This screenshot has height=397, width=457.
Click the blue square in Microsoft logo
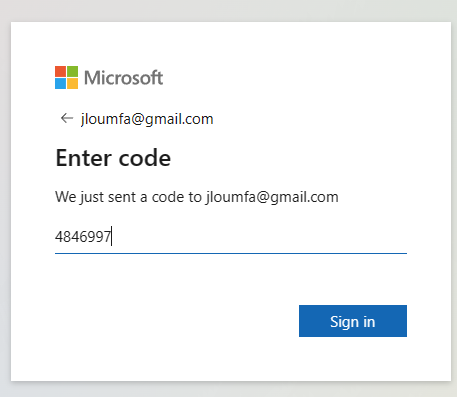point(60,84)
